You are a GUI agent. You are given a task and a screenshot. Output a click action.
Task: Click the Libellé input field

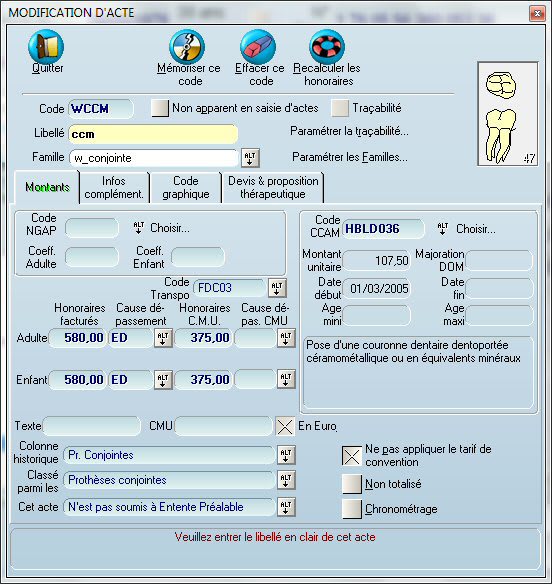pos(153,134)
